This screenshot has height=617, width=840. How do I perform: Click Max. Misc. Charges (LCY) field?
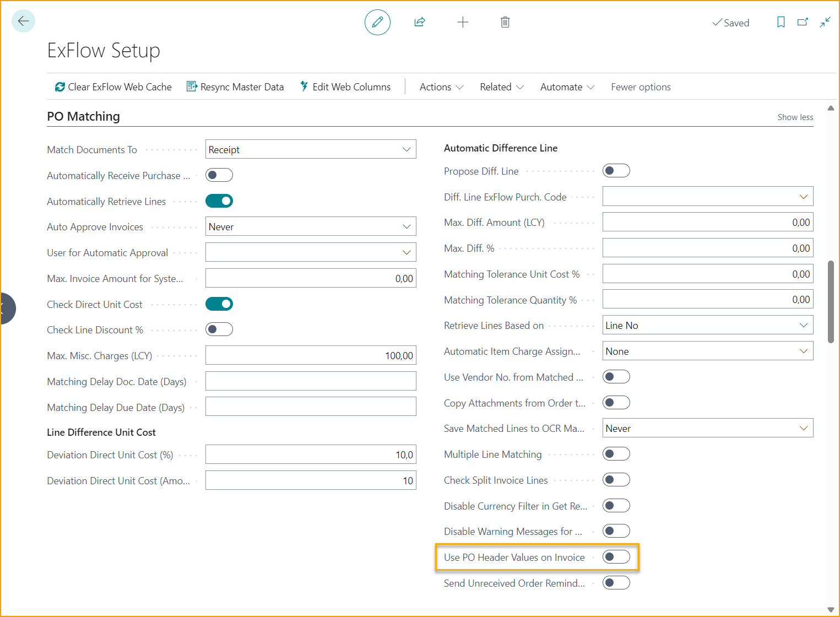point(311,355)
